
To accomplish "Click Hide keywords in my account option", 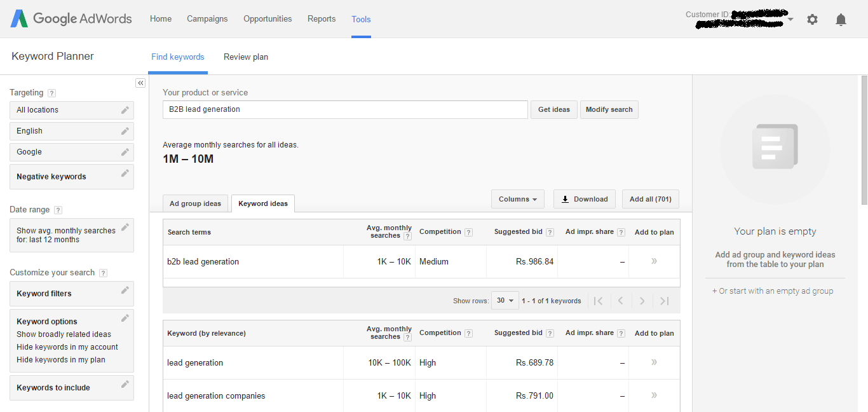I will point(67,347).
